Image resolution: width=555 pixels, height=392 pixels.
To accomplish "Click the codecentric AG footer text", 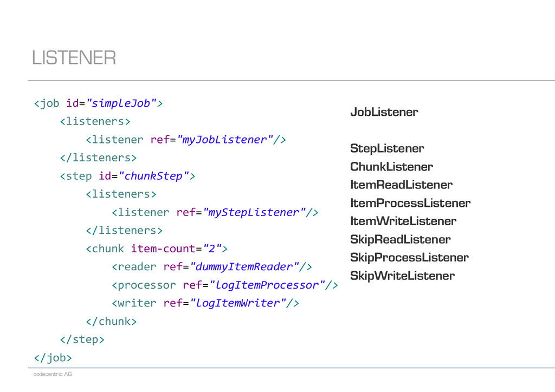I will click(x=53, y=374).
